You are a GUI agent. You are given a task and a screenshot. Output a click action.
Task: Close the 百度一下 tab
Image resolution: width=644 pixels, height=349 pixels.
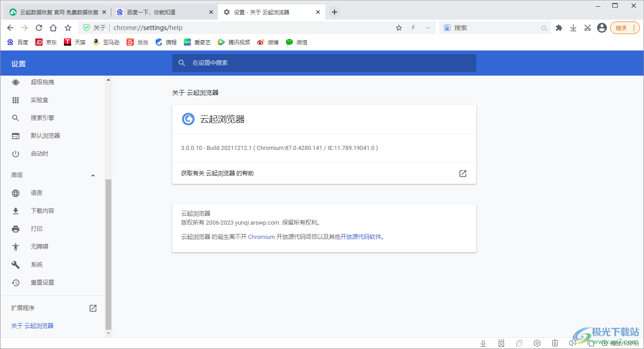tap(211, 12)
